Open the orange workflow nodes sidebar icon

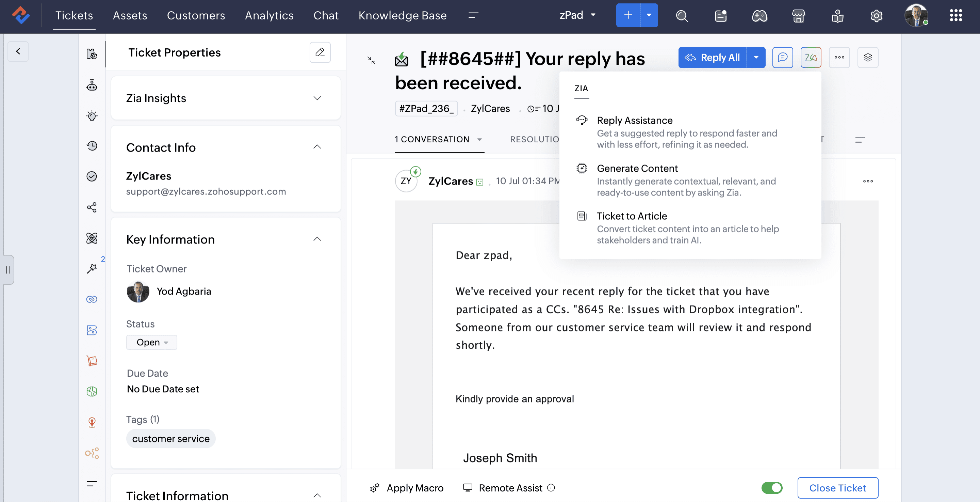pyautogui.click(x=92, y=453)
